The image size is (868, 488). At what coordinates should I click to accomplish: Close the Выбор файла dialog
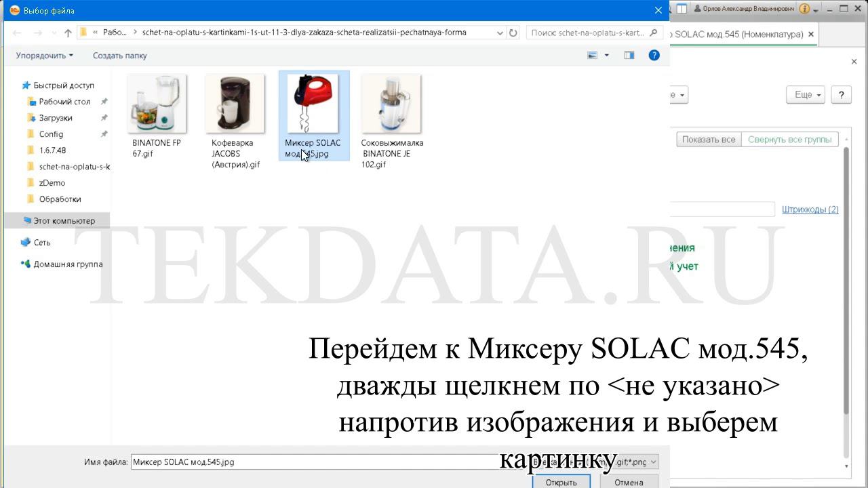tap(658, 10)
